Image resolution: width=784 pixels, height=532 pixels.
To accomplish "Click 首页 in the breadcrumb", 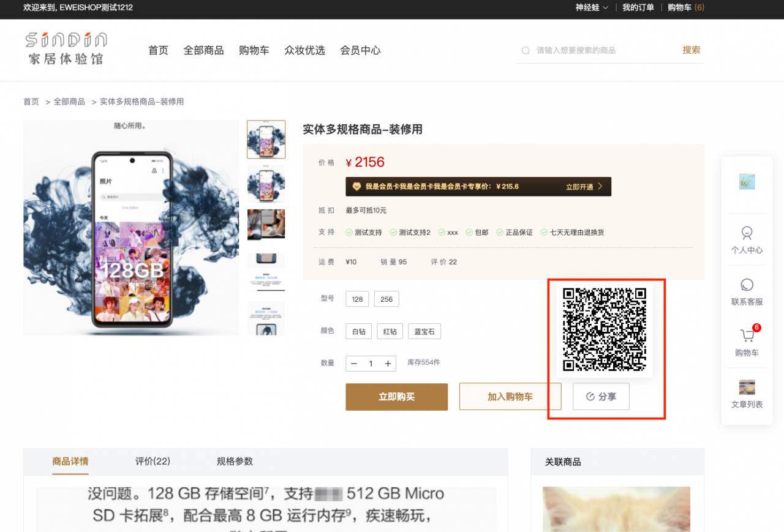I will pyautogui.click(x=31, y=102).
